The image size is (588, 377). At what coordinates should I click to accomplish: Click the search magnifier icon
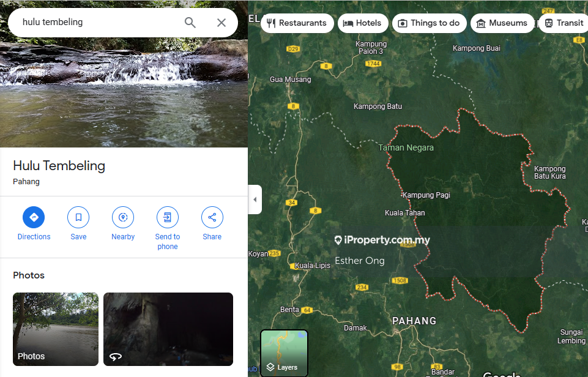[190, 23]
